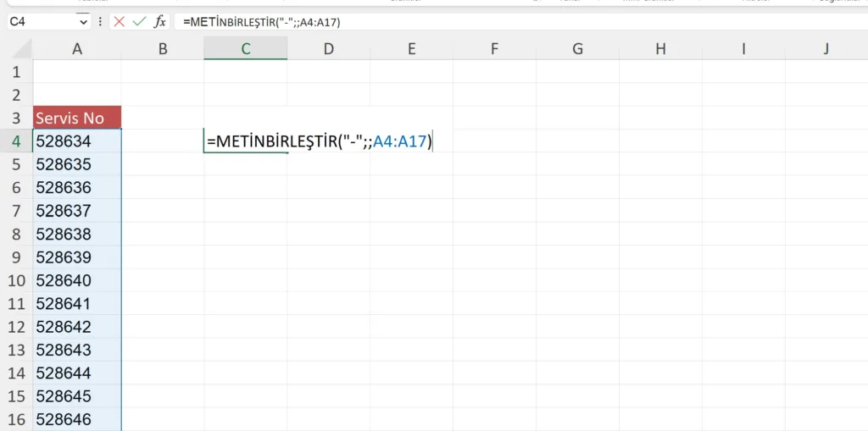Select the cell containing 528640
The width and height of the screenshot is (868, 431).
point(77,280)
